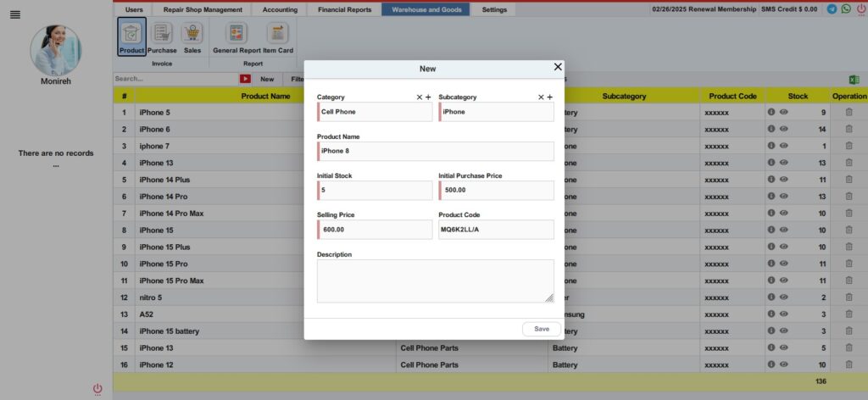Show info for iPhone 14 Plus stock
868x400 pixels.
coord(771,180)
